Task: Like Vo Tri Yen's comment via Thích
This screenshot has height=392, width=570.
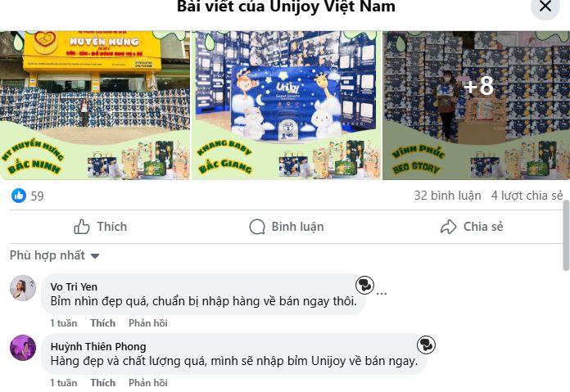Action: 103,323
